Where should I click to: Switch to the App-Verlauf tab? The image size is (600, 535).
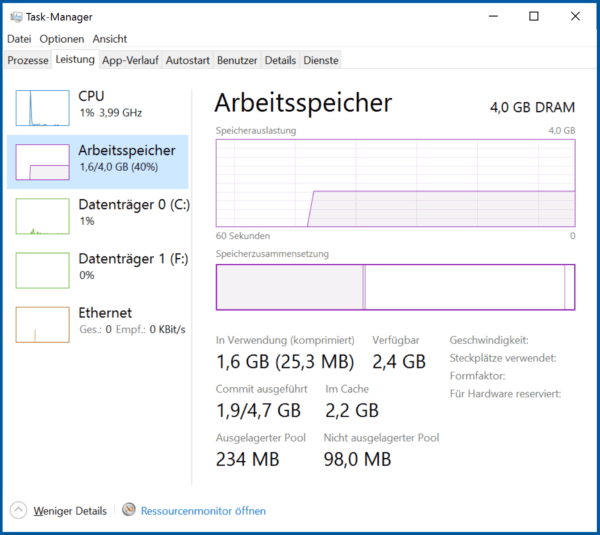point(130,60)
